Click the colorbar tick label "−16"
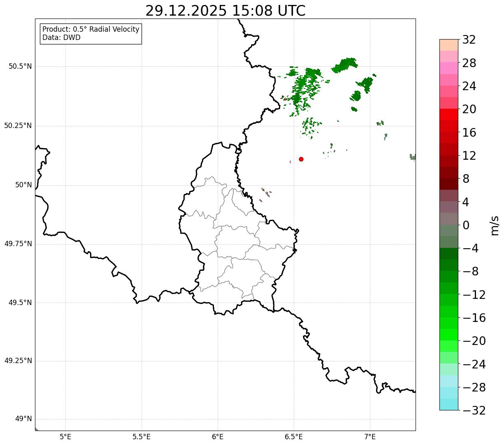The image size is (504, 445). pos(474,318)
